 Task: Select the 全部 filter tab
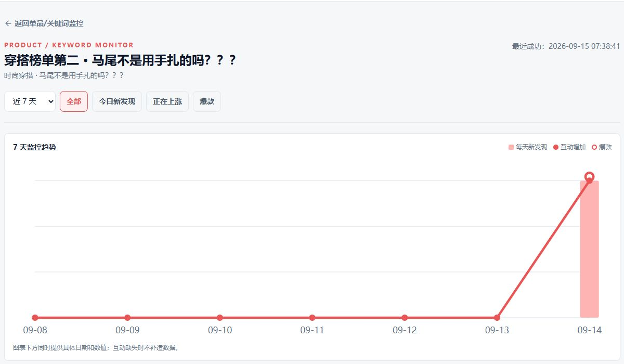coord(74,101)
